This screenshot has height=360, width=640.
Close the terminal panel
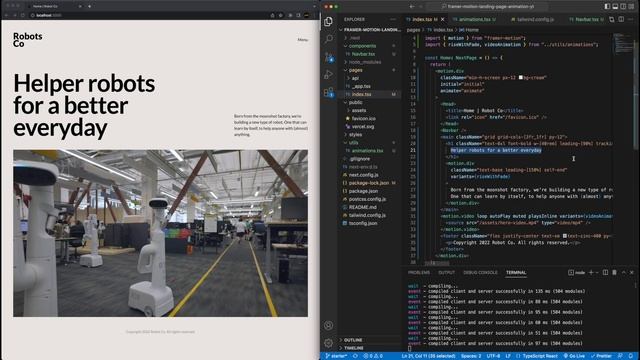[631, 272]
